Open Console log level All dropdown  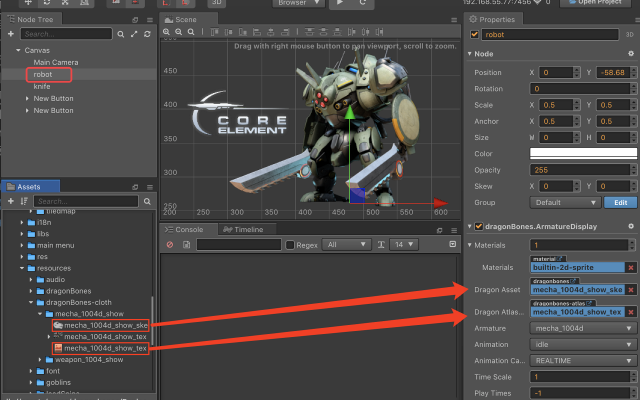(347, 244)
